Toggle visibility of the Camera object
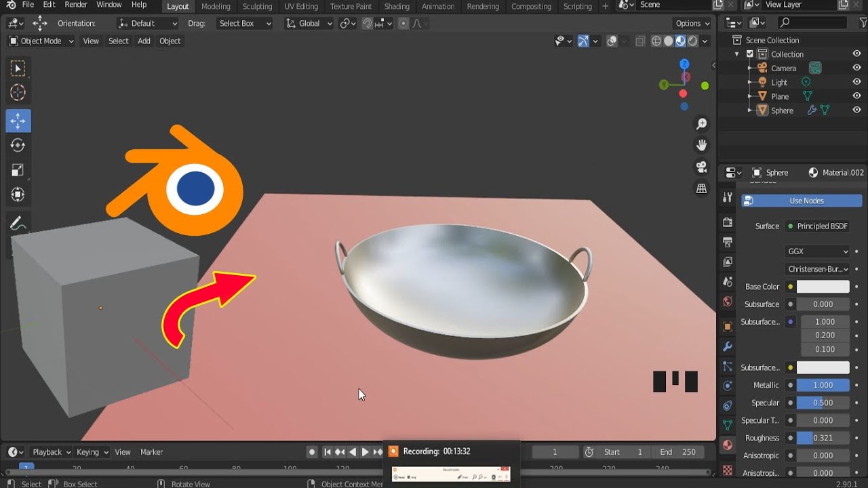Viewport: 868px width, 488px height. tap(856, 68)
